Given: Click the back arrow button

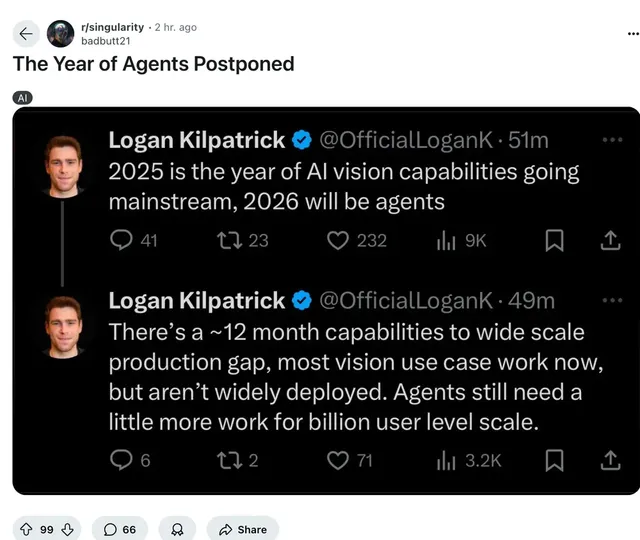Looking at the screenshot, I should (27, 33).
